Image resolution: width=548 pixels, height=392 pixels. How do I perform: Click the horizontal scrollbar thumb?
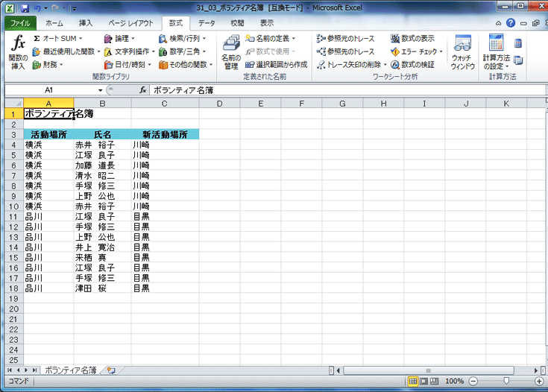[429, 370]
